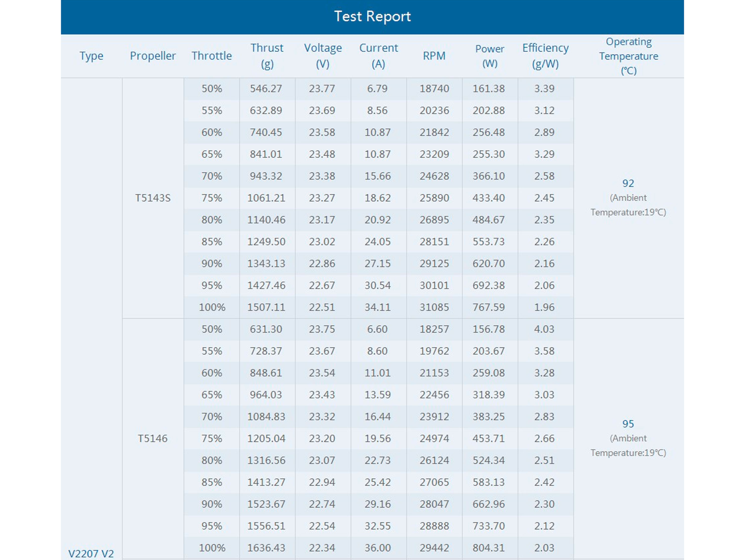This screenshot has height=560, width=747.
Task: Click the Throttle column header
Action: (x=212, y=56)
